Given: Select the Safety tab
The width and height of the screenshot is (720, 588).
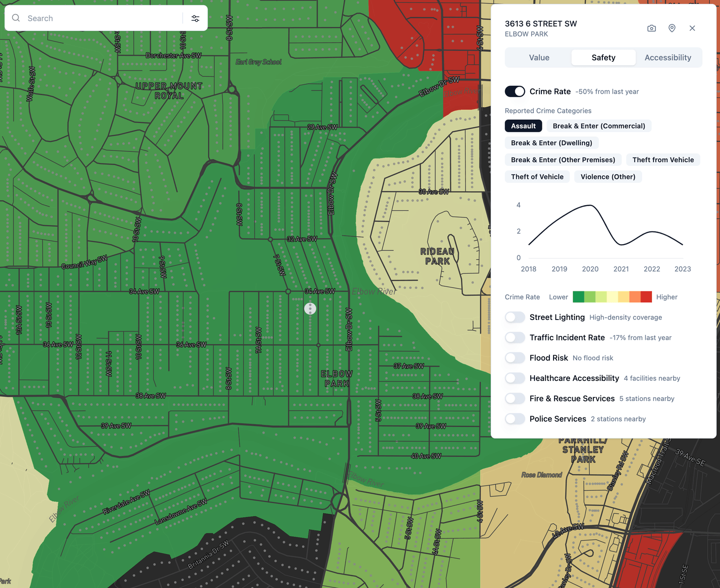Looking at the screenshot, I should tap(603, 57).
